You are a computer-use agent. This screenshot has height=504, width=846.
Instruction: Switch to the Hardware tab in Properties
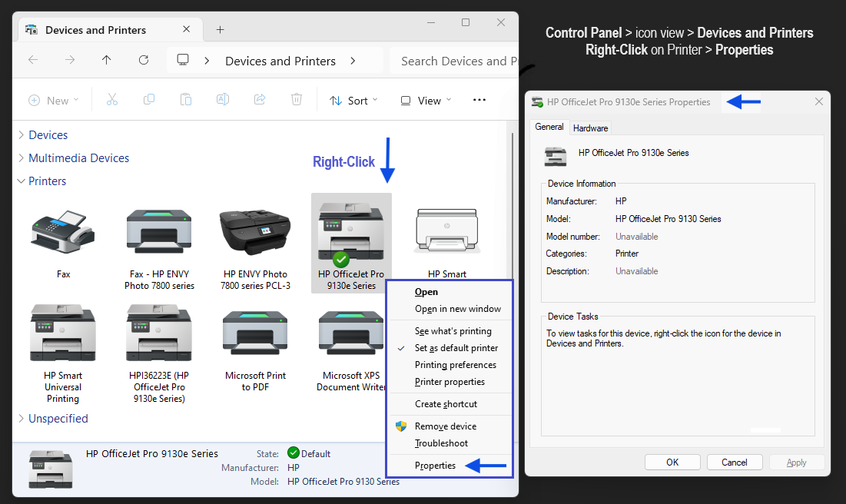(590, 128)
